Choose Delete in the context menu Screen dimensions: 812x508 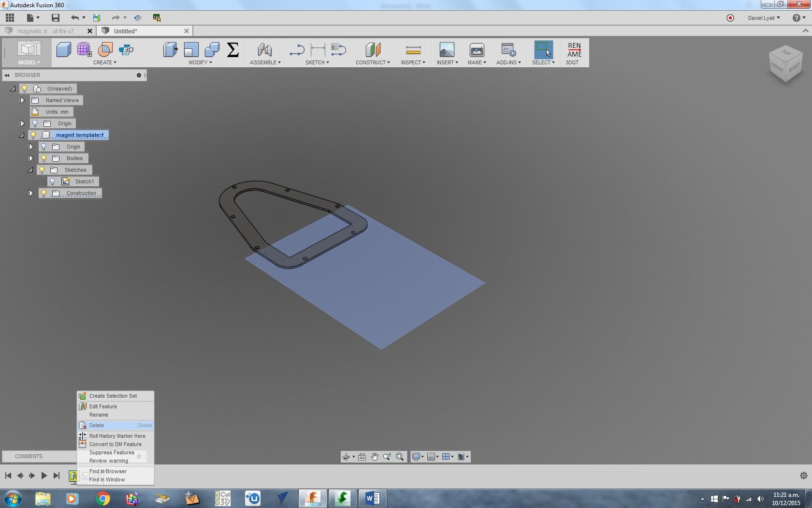(116, 425)
